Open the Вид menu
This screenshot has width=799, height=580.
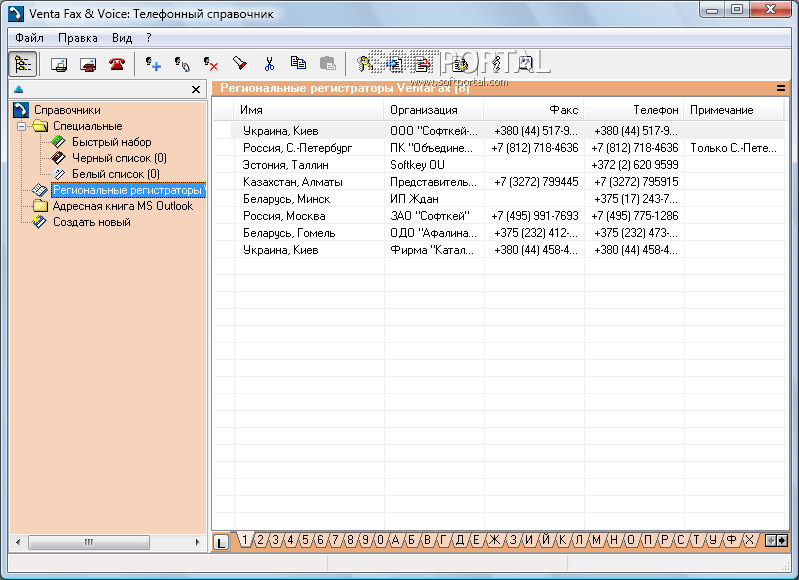pos(122,38)
